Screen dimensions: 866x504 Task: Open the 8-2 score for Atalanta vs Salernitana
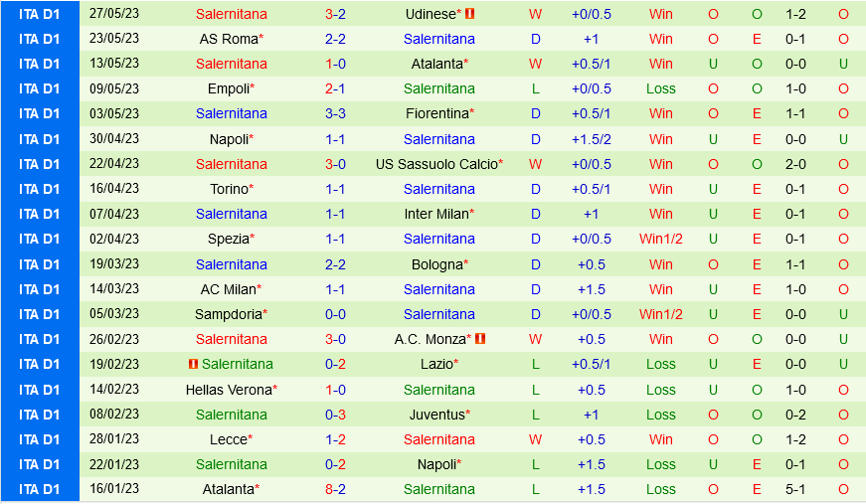tap(335, 489)
